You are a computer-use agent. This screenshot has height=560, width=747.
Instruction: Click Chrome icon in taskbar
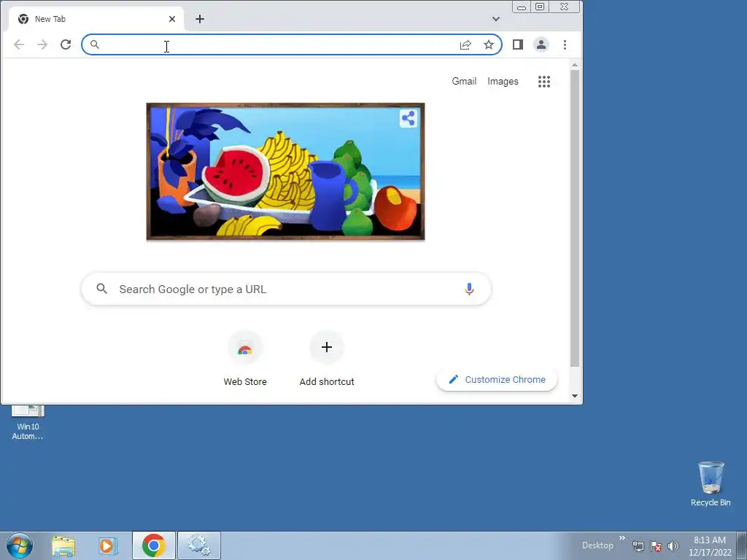[154, 545]
